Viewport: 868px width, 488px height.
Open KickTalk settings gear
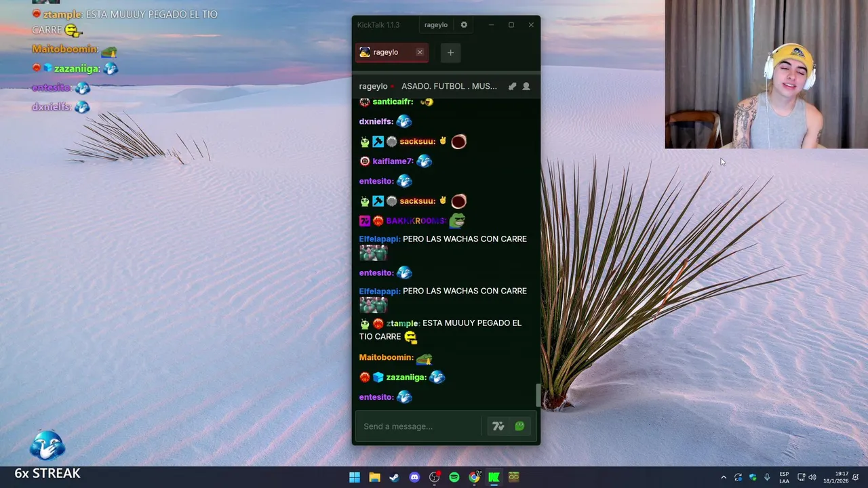(x=464, y=25)
